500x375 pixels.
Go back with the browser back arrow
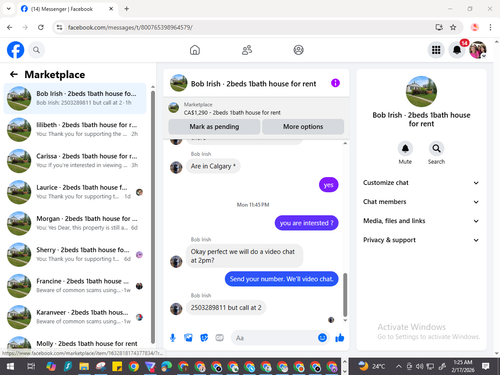(x=10, y=27)
